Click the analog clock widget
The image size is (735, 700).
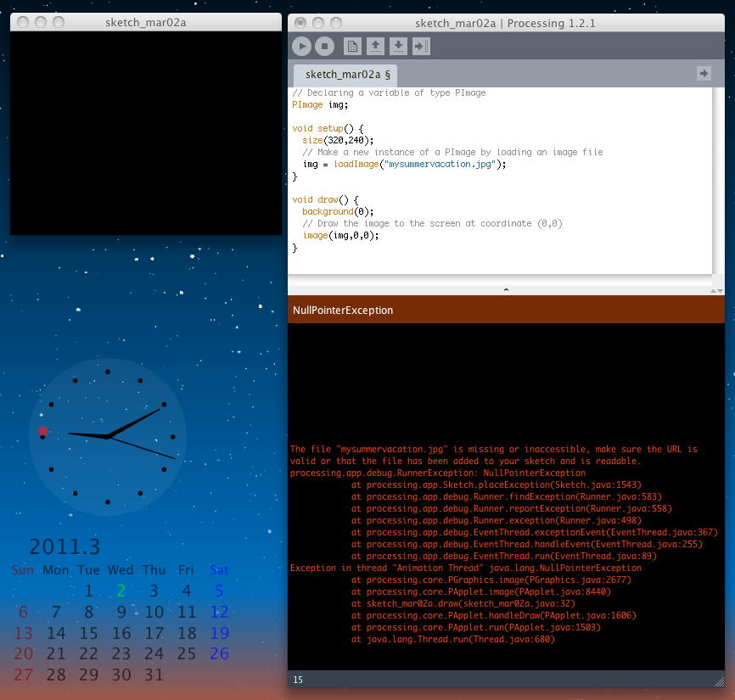[x=108, y=437]
